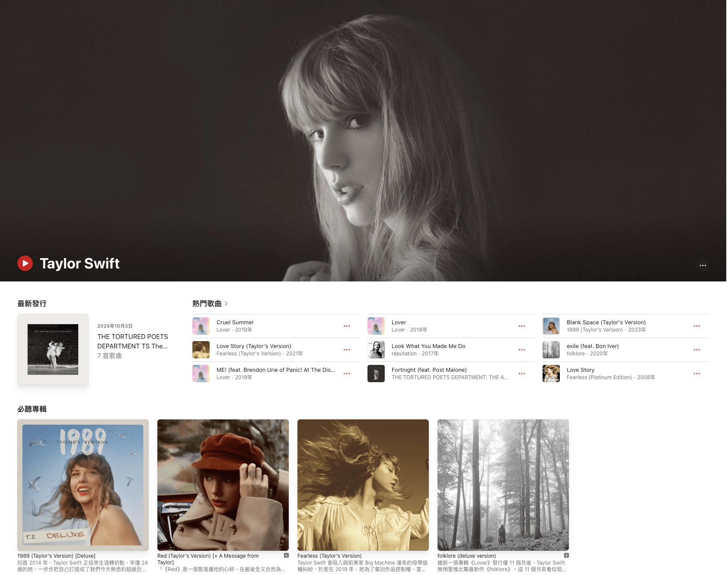Open Fearless (Platinum Edition) · 2008年 link

pos(611,377)
